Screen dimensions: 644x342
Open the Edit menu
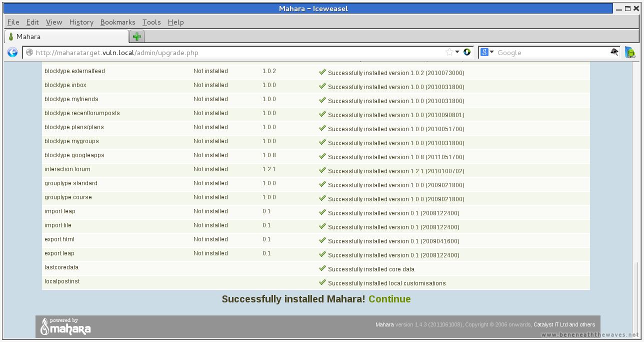point(32,22)
